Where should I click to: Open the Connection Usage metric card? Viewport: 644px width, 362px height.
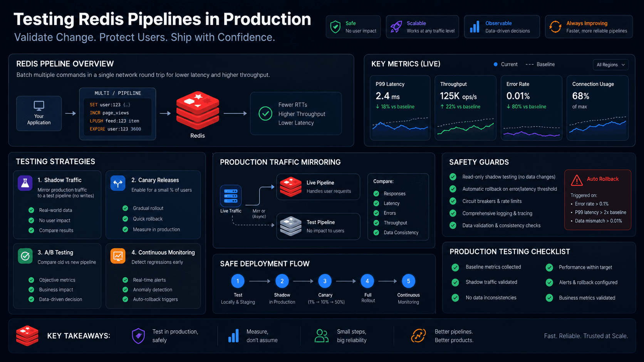coord(597,108)
